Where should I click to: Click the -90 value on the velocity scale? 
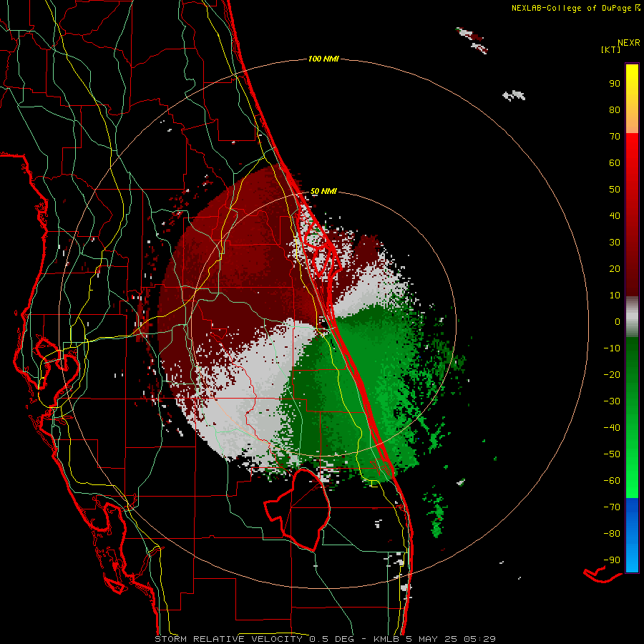click(x=612, y=560)
